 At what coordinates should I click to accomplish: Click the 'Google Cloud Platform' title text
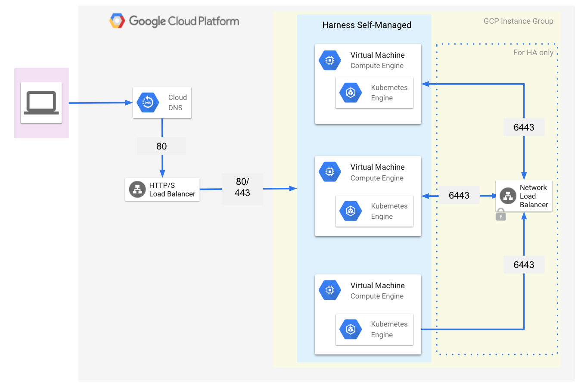(184, 21)
